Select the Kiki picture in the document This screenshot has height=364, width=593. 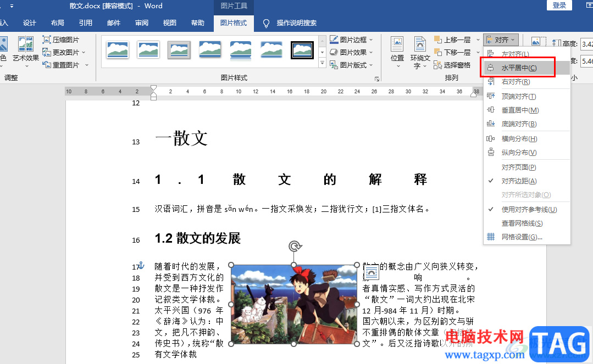coord(294,304)
